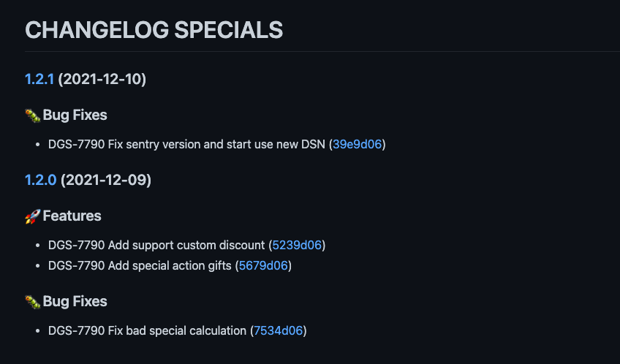Click the (2021-12-10) release date text

(x=102, y=79)
